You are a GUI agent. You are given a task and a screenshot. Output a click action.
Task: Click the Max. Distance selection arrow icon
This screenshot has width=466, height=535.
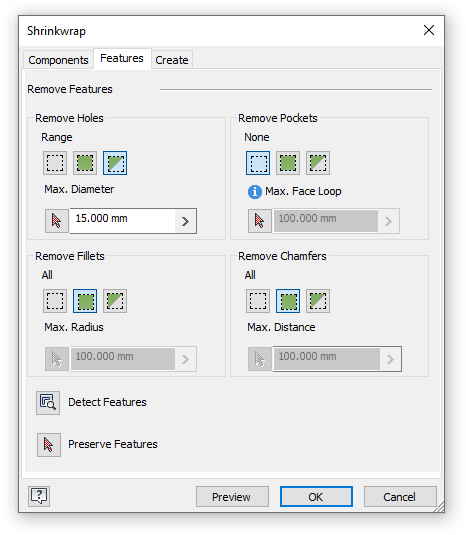coord(260,359)
